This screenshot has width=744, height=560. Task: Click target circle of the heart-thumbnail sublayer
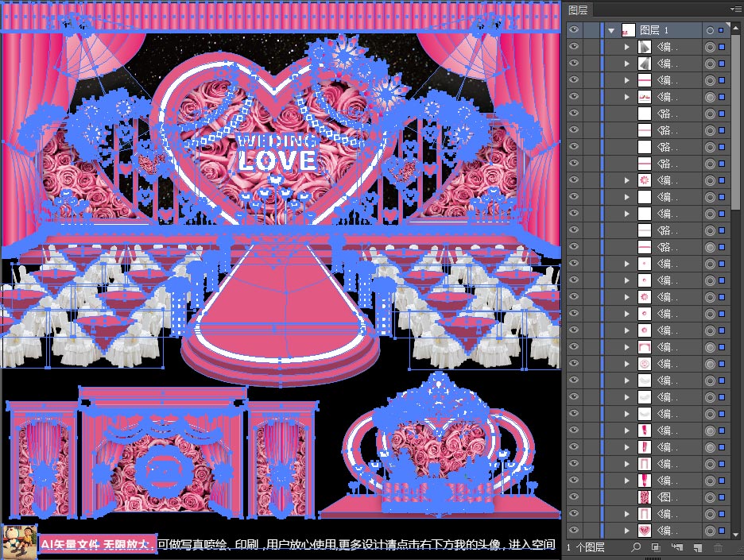click(710, 531)
